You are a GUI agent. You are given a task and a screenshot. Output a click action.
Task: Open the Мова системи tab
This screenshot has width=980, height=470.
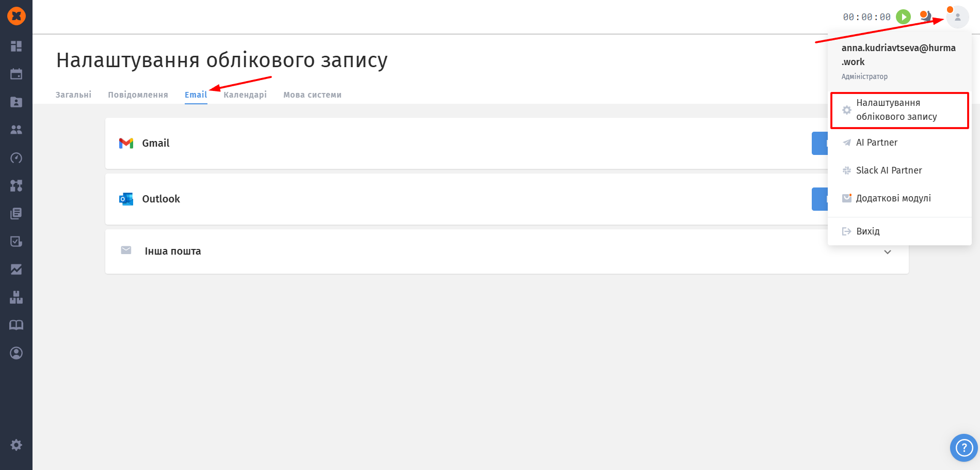[x=312, y=95]
